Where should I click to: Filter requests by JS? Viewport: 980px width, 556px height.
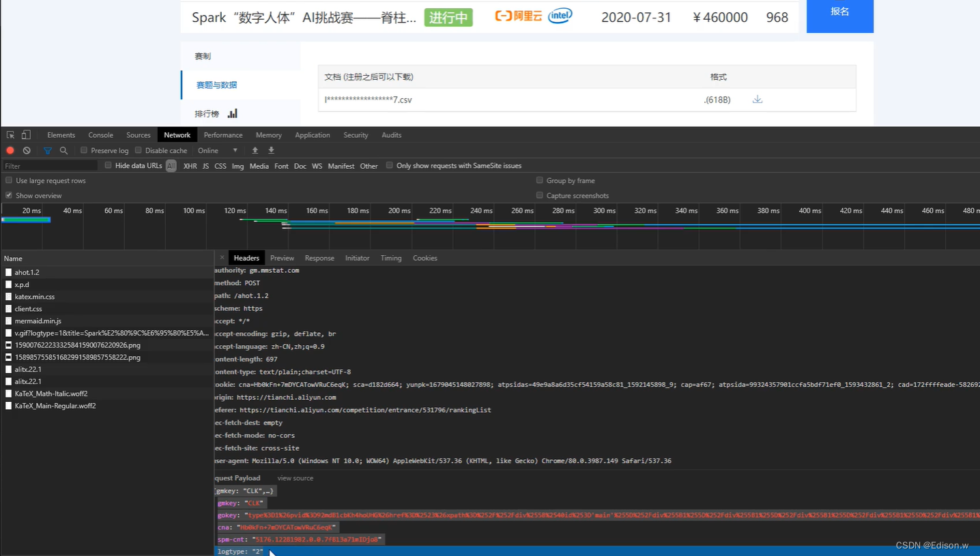point(205,166)
